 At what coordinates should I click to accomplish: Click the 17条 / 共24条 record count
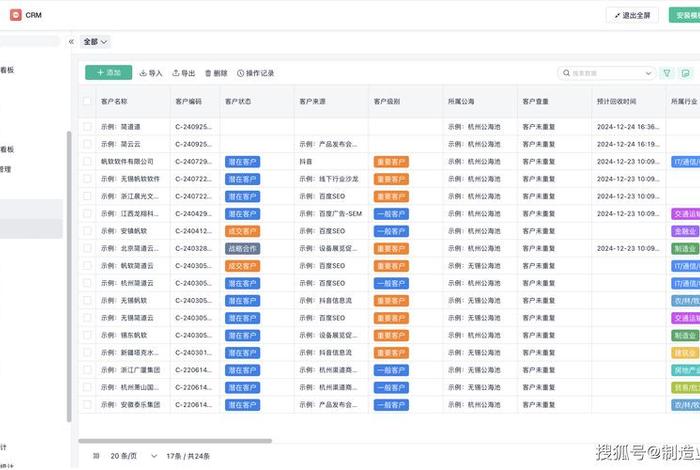188,456
